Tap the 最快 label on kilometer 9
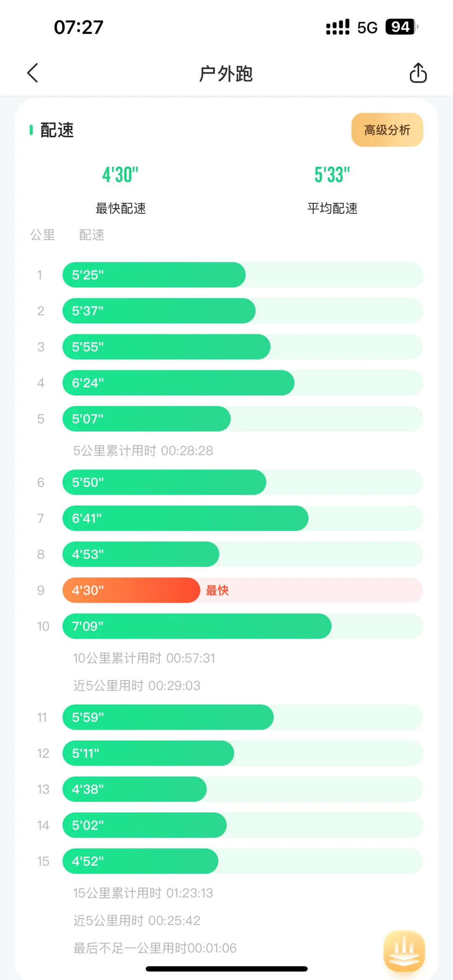The height and width of the screenshot is (980, 453). click(x=217, y=590)
